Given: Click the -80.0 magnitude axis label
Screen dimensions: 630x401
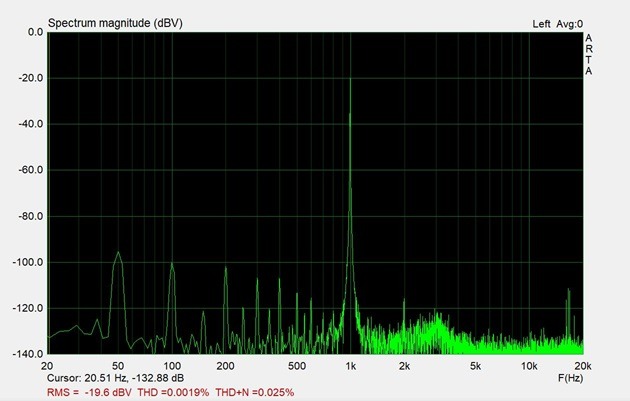Looking at the screenshot, I should tap(31, 216).
